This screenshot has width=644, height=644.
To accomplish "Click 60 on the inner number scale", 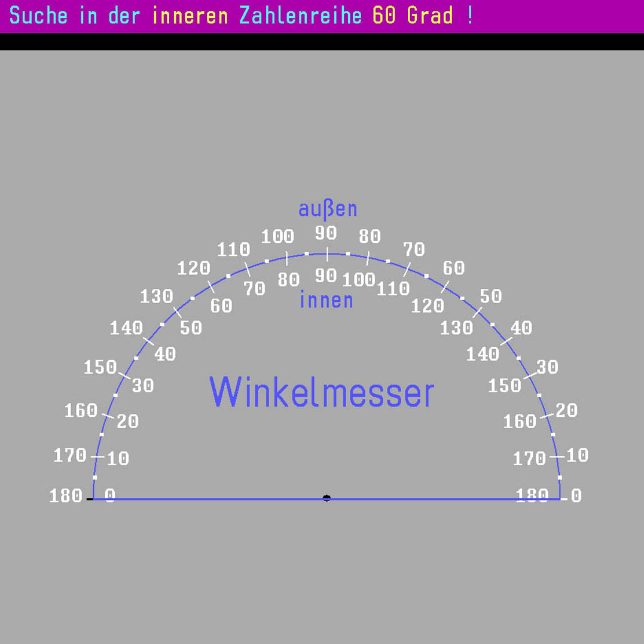I will click(221, 306).
